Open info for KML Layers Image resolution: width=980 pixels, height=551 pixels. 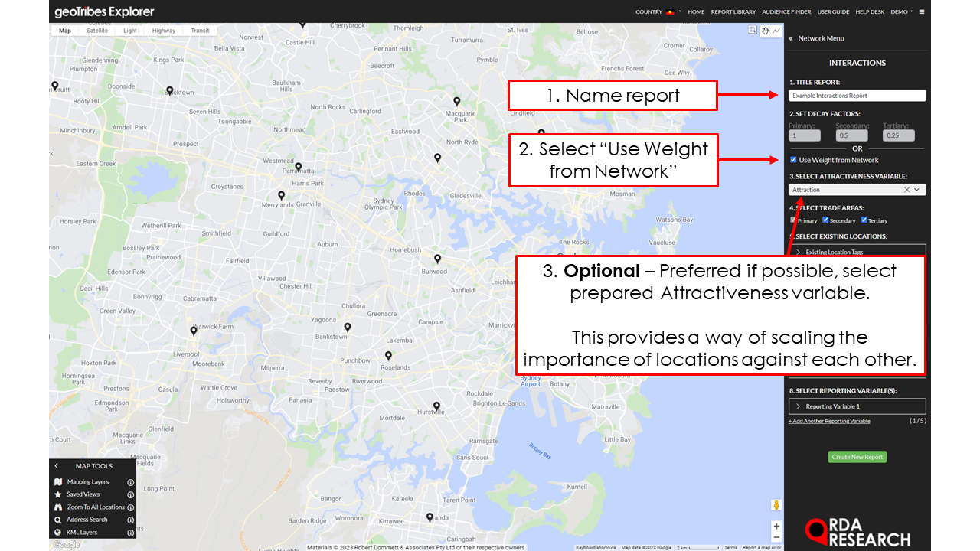pyautogui.click(x=130, y=532)
